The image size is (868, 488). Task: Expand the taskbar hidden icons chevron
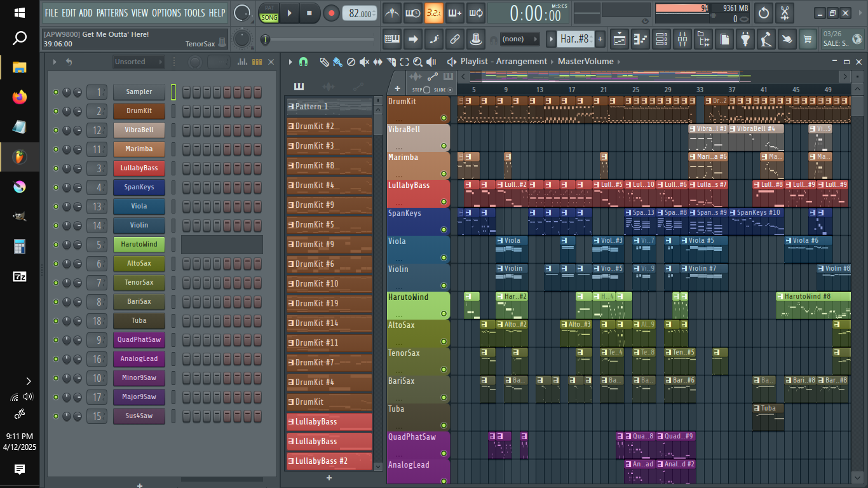pyautogui.click(x=28, y=381)
